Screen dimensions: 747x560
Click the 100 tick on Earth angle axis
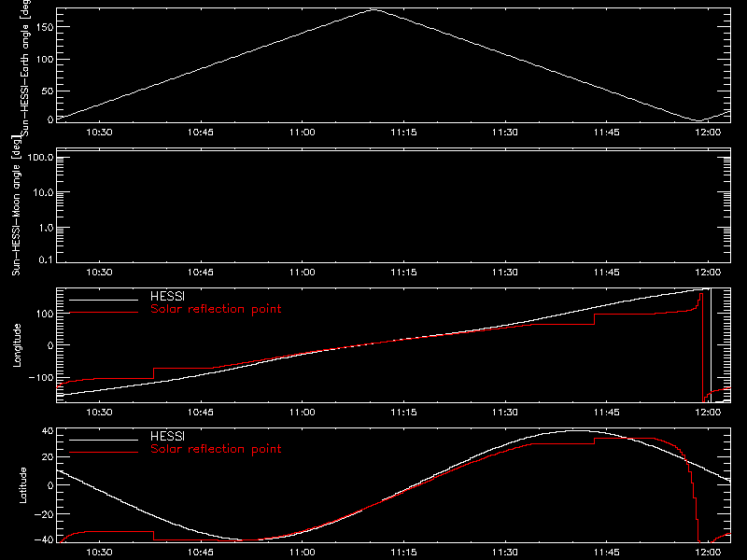tap(45, 60)
